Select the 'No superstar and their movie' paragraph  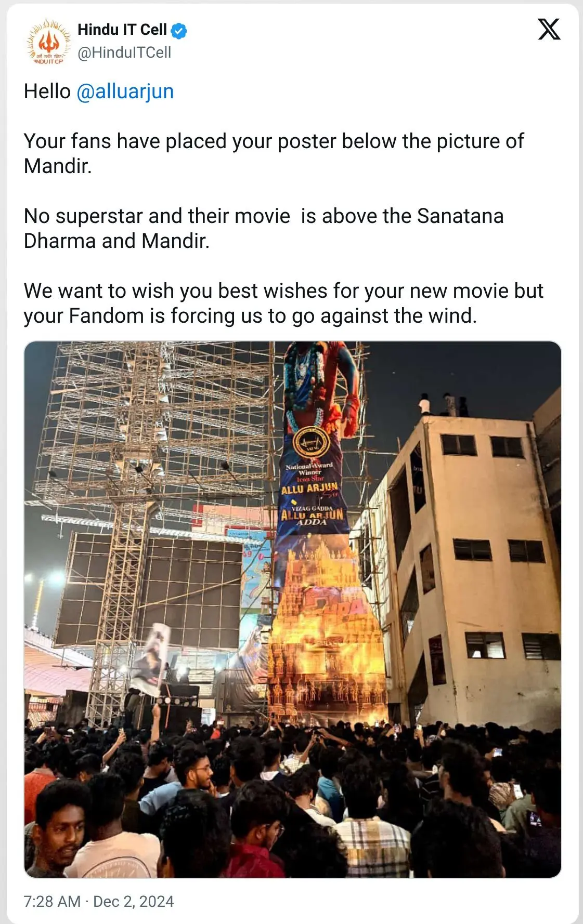tap(264, 229)
